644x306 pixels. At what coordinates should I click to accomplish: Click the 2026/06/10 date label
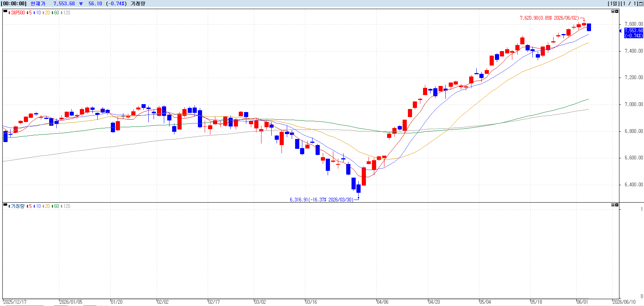624,302
